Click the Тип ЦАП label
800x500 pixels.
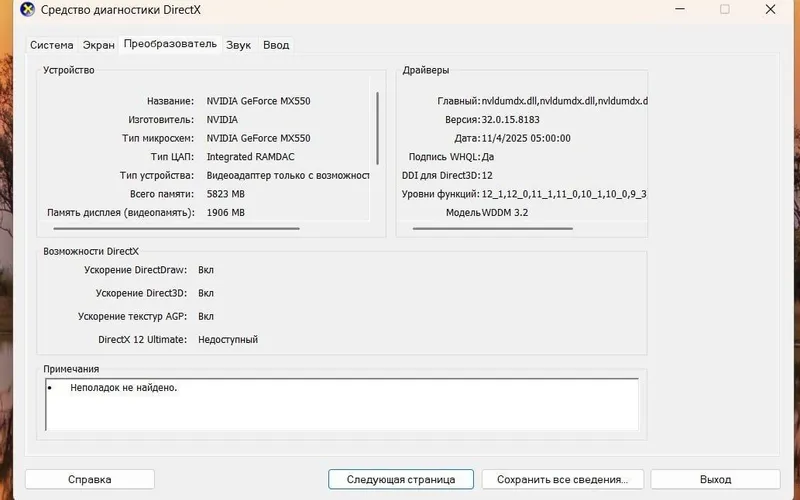pos(172,157)
